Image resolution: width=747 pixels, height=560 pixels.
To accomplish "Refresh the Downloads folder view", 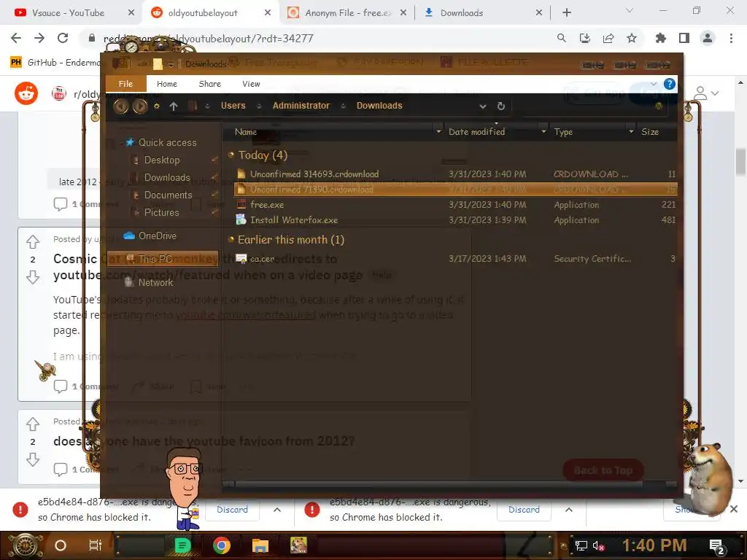I will click(500, 106).
